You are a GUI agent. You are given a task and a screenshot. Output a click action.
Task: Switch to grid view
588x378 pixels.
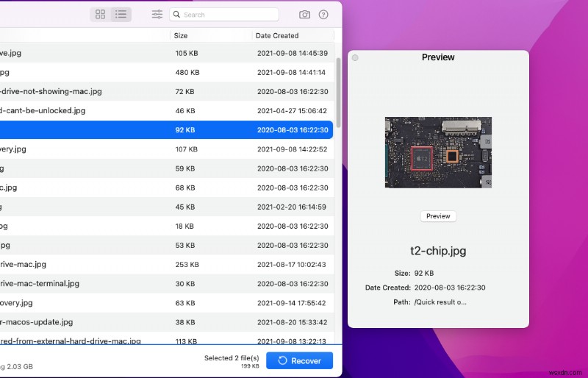pos(100,15)
